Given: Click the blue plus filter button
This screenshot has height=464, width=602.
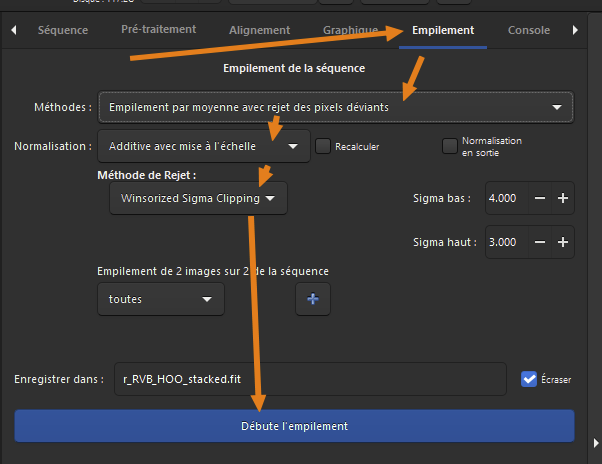Looking at the screenshot, I should click(313, 299).
